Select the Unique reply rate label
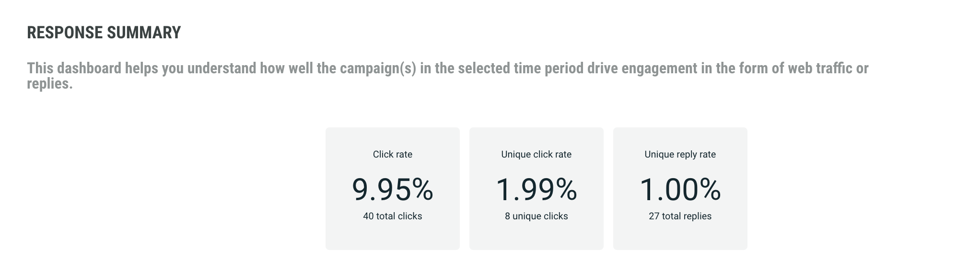Viewport: 980px width, 272px height. pyautogui.click(x=680, y=154)
